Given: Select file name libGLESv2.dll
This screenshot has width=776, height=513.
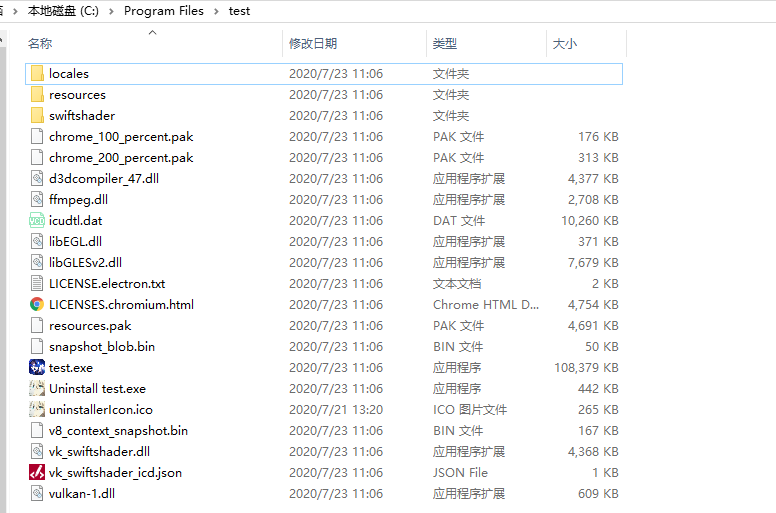Looking at the screenshot, I should click(85, 263).
